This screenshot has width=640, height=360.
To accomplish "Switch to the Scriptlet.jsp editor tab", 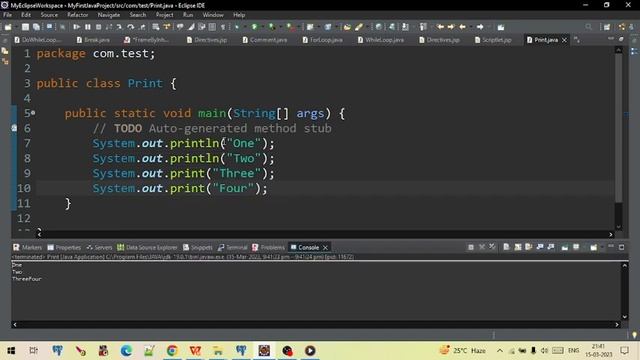I will point(493,40).
